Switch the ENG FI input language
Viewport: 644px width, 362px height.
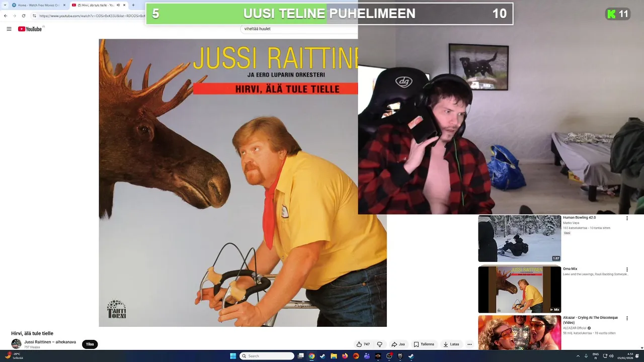point(596,356)
